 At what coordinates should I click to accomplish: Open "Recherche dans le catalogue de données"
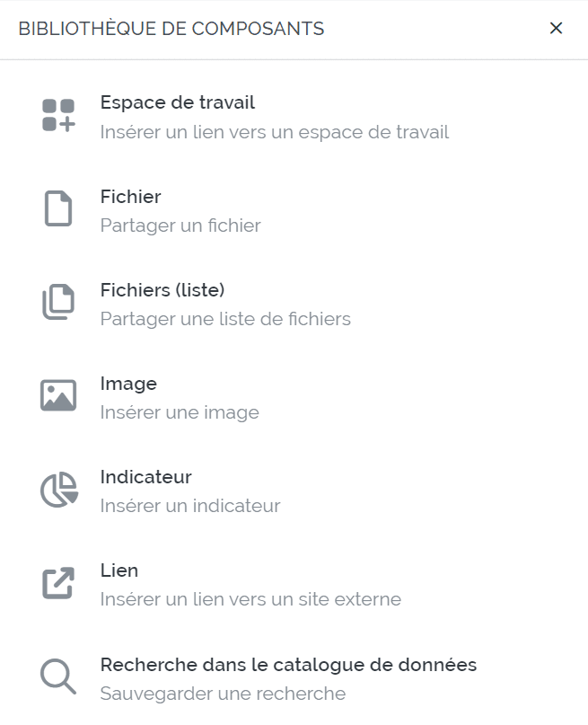(288, 665)
